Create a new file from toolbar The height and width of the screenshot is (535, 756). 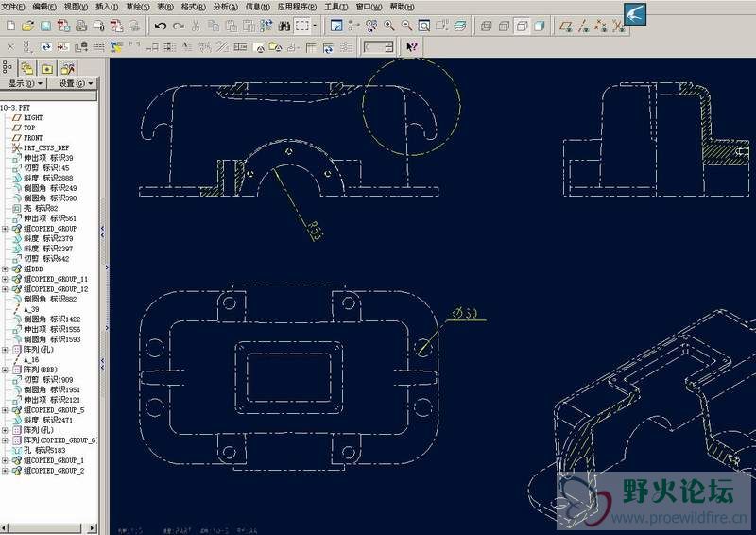[x=11, y=26]
